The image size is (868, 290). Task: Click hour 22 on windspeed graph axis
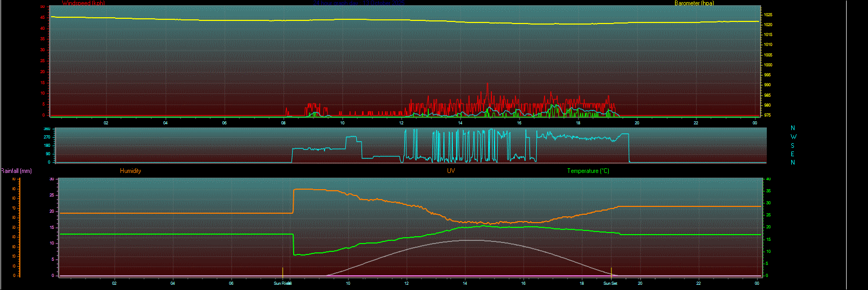pos(696,123)
